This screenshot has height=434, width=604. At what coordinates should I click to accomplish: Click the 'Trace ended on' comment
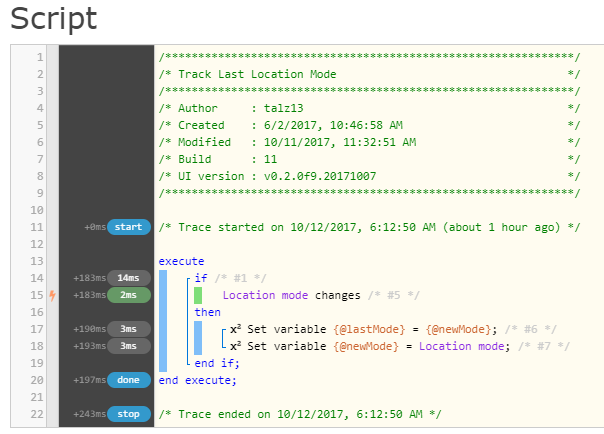300,414
